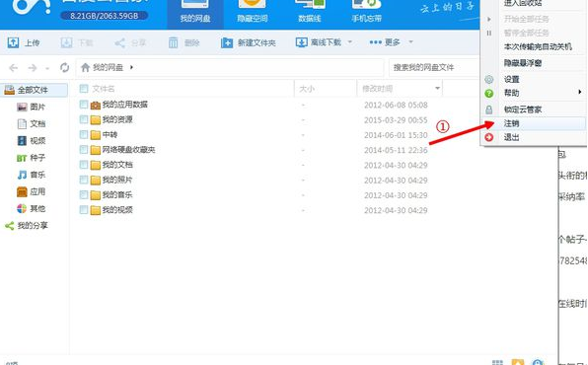The image size is (588, 365).
Task: Click the folder icon of 网络硬盘收藏夹
Action: (96, 150)
